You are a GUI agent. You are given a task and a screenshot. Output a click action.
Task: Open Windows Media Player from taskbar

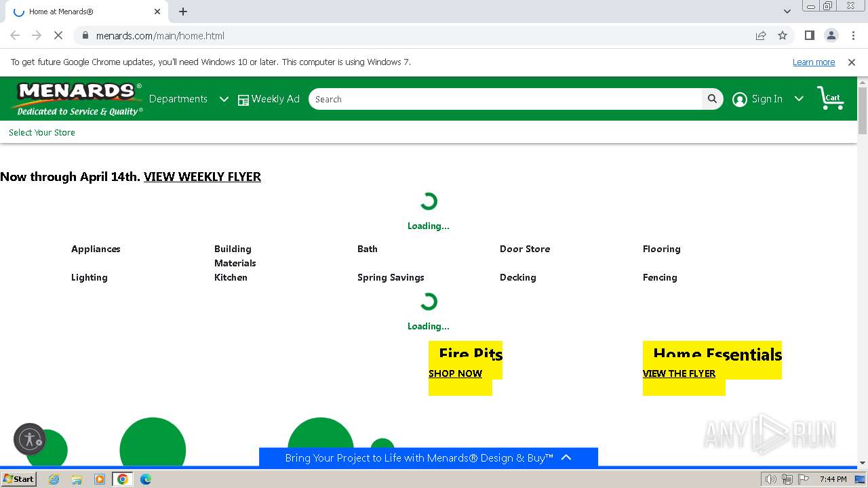(x=100, y=479)
